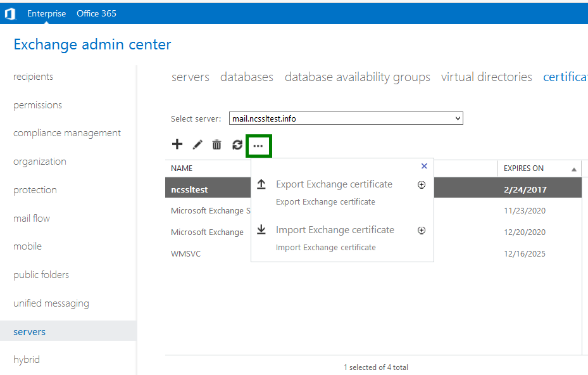Screen dimensions: 588x375
Task: Click the plus circle beside Import Exchange certificate
Action: click(422, 231)
